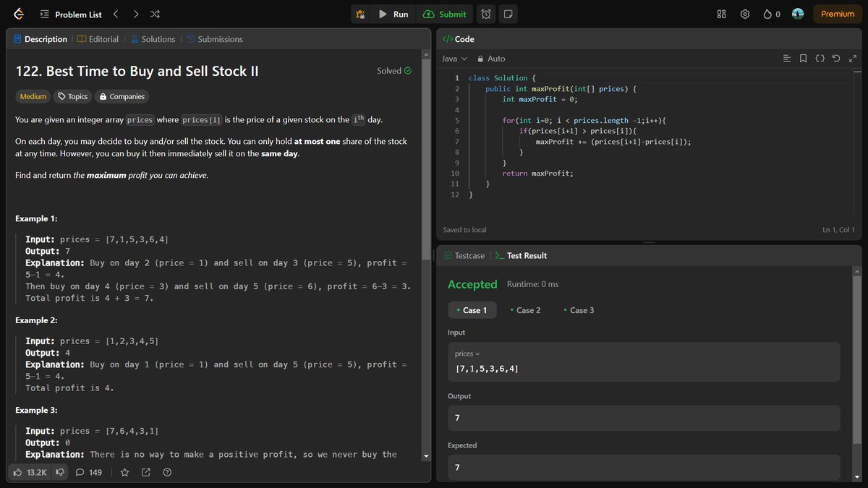
Task: Open the layout manager grid icon
Action: click(721, 14)
